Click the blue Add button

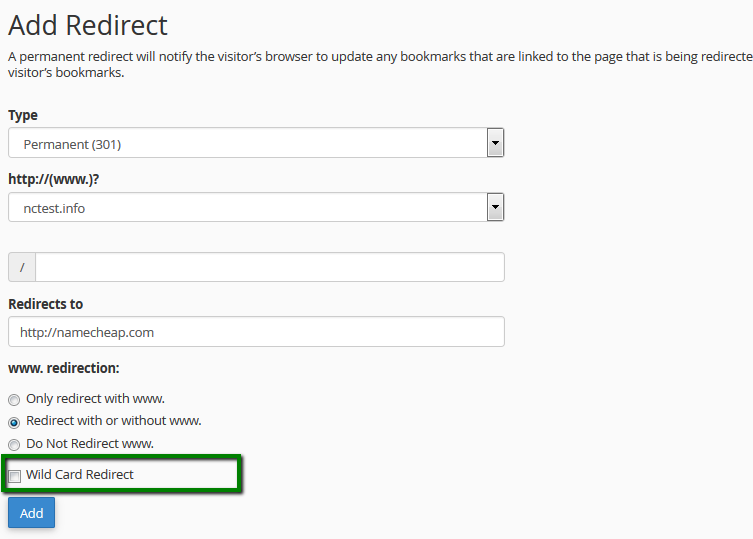[x=31, y=513]
